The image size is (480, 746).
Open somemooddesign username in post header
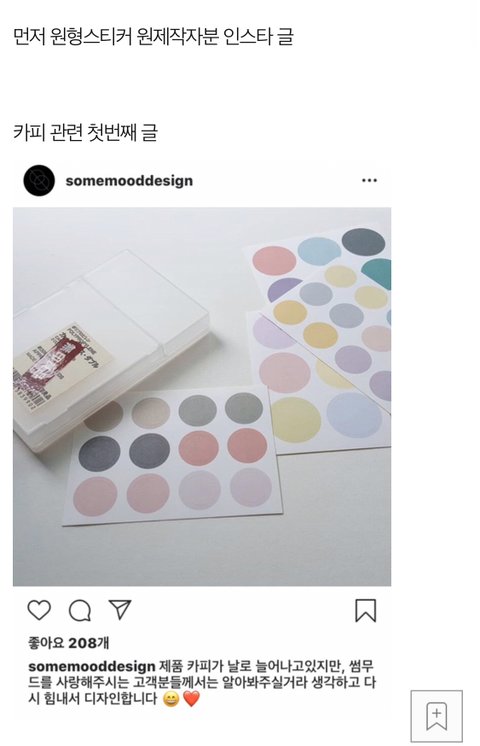129,181
